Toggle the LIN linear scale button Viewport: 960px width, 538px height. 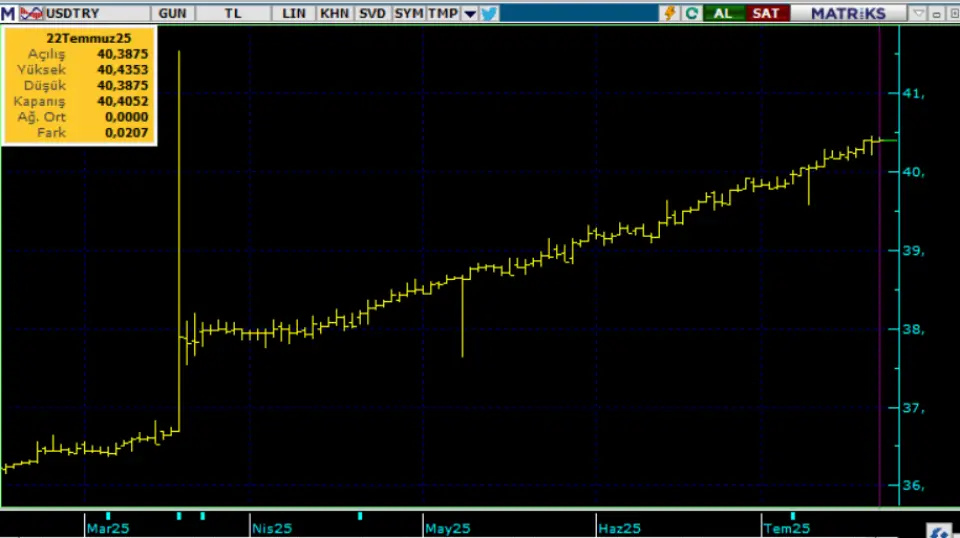tap(293, 13)
